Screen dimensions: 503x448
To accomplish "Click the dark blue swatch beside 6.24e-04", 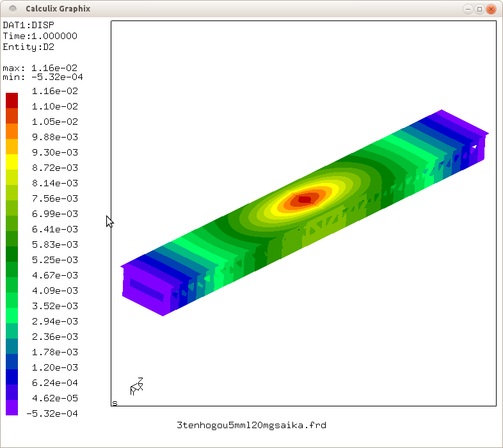I will [12, 377].
